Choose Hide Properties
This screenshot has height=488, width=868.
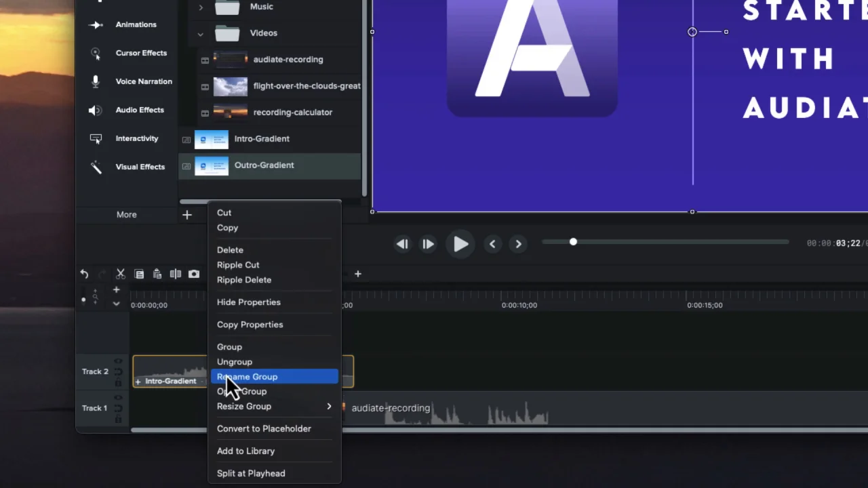249,302
